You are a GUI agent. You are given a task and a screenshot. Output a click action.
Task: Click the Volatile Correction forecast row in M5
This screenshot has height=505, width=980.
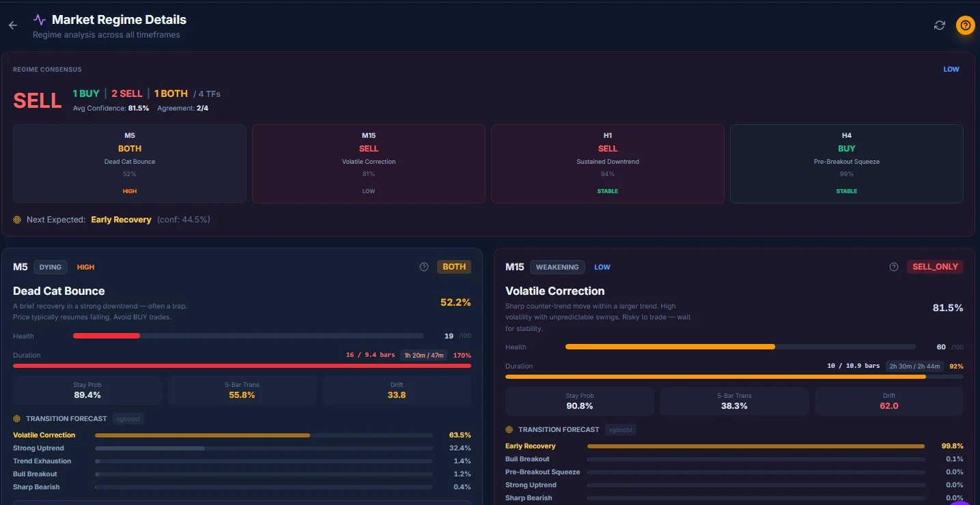(242, 435)
